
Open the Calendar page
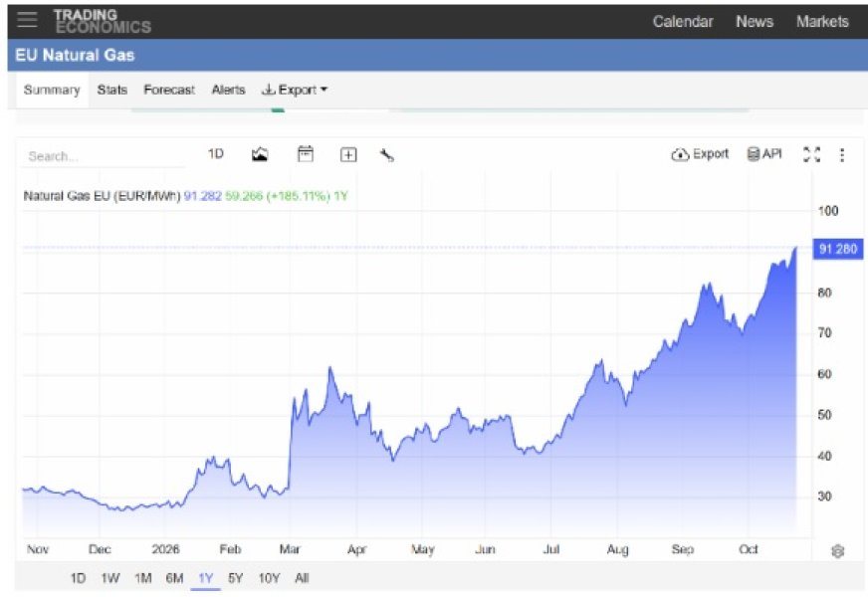683,22
